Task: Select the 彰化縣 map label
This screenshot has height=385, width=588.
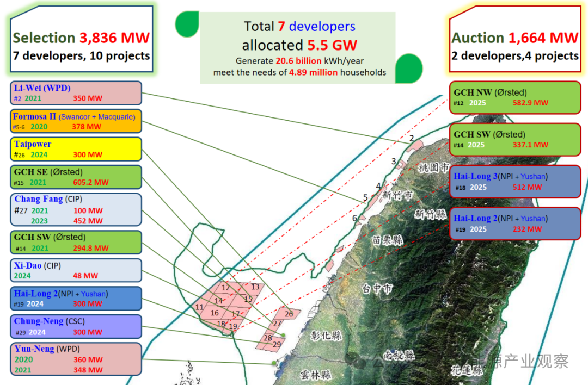Action: (x=326, y=335)
